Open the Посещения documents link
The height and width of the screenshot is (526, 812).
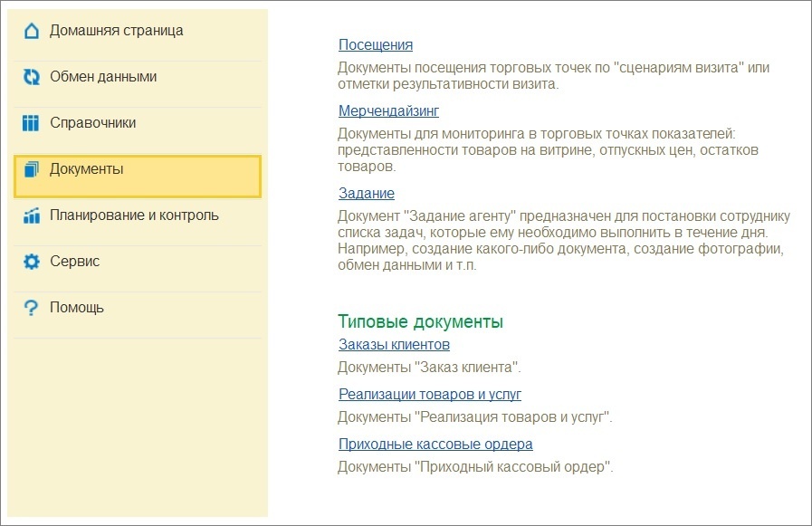point(375,44)
